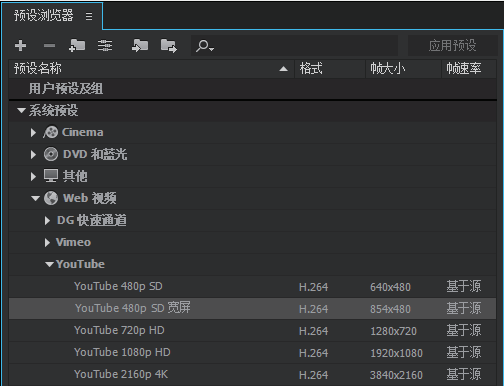Click the globe icon beside Web 视频
The height and width of the screenshot is (386, 504).
(51, 198)
